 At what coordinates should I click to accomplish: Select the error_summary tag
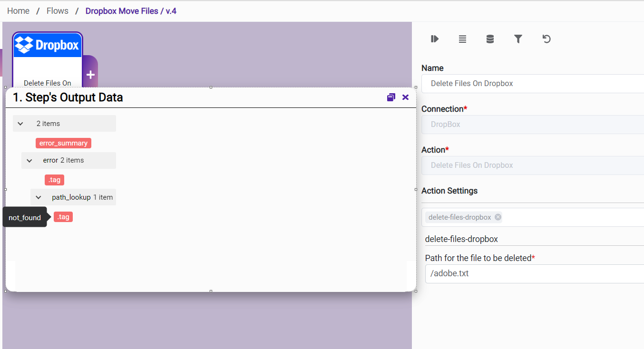(x=63, y=143)
